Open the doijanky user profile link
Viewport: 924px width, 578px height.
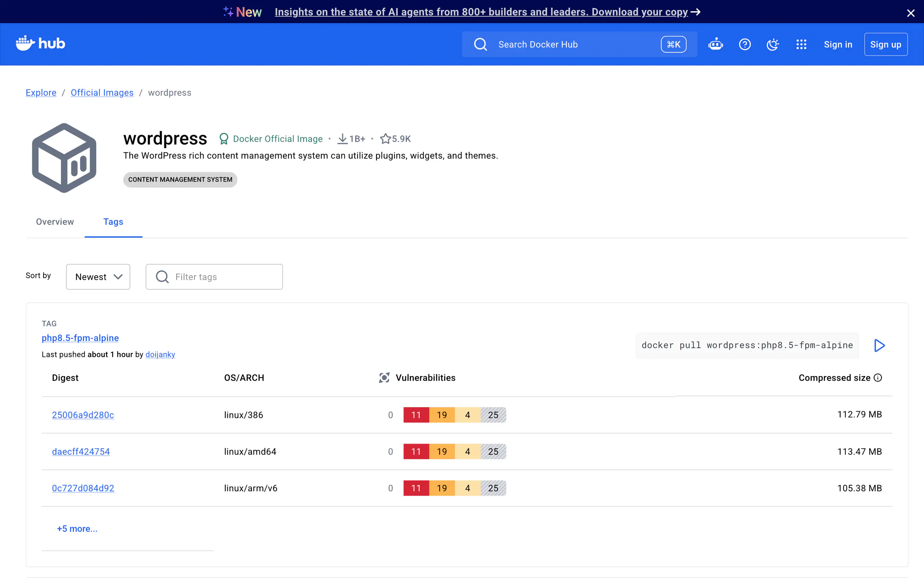coord(160,354)
